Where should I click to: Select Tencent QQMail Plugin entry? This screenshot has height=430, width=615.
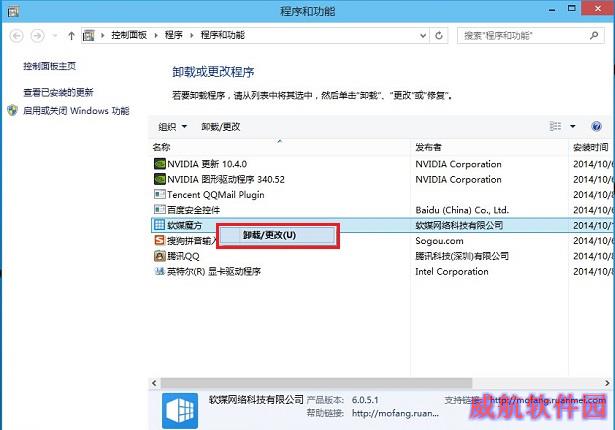[216, 195]
